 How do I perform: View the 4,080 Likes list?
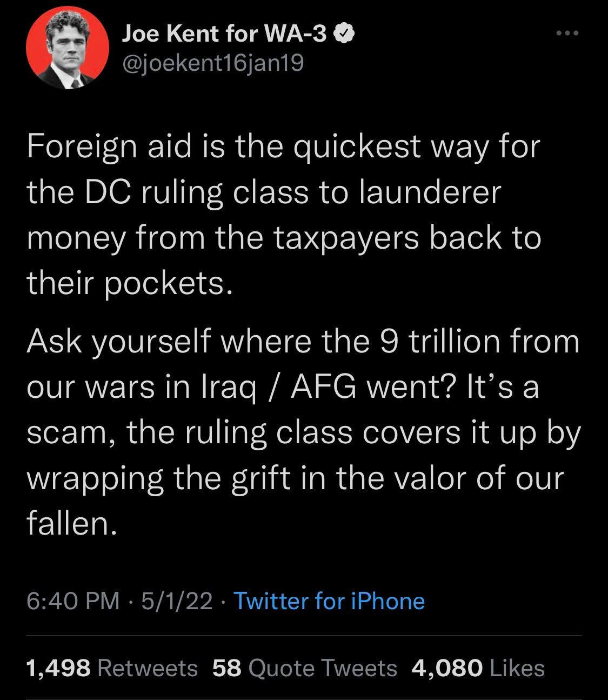pyautogui.click(x=478, y=668)
